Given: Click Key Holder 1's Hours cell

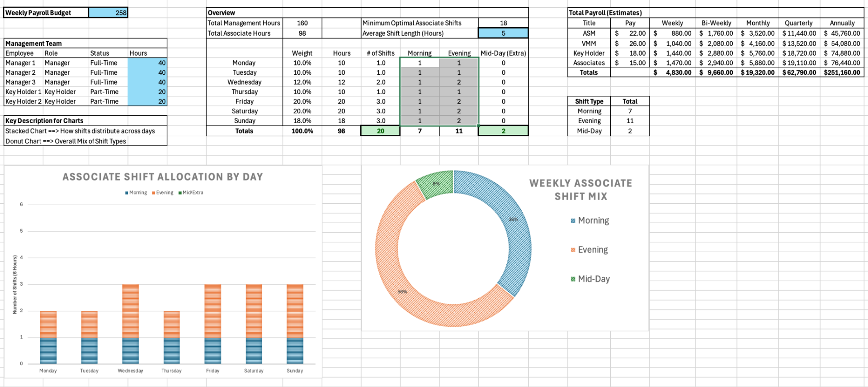Looking at the screenshot, I should [147, 92].
